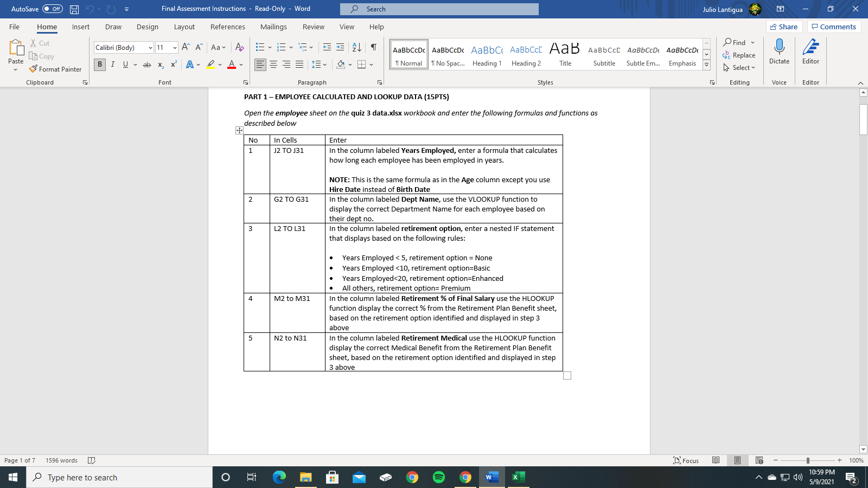Screen dimensions: 868x488
Task: Activate the Format Painter tool
Action: (56, 69)
